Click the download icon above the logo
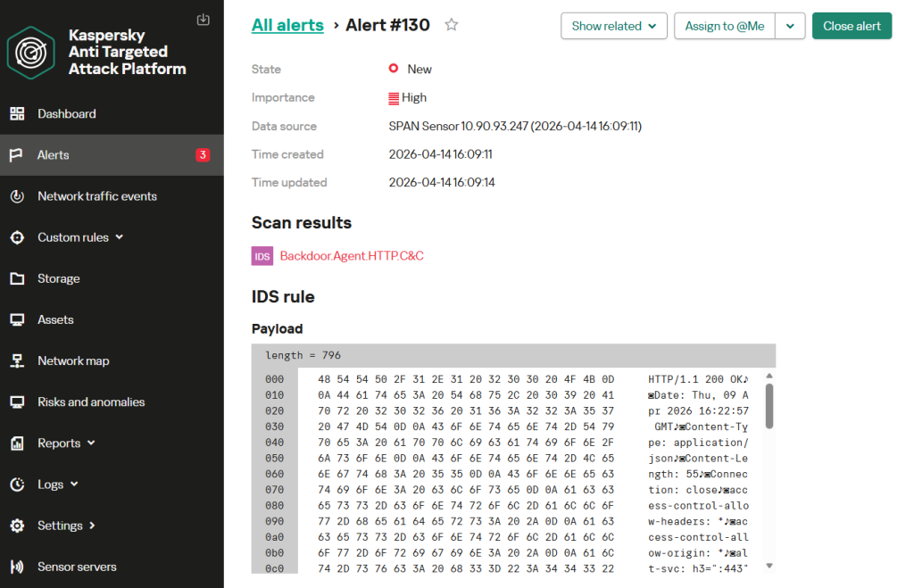 coord(204,20)
